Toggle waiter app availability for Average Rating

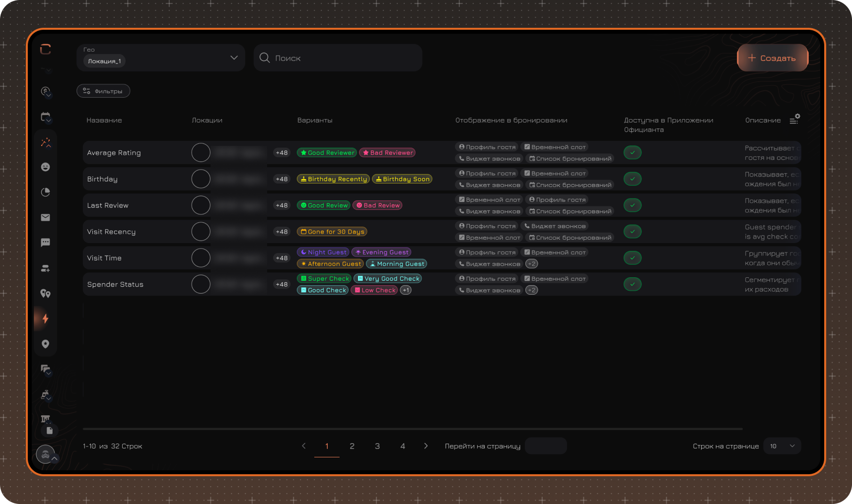pos(633,153)
